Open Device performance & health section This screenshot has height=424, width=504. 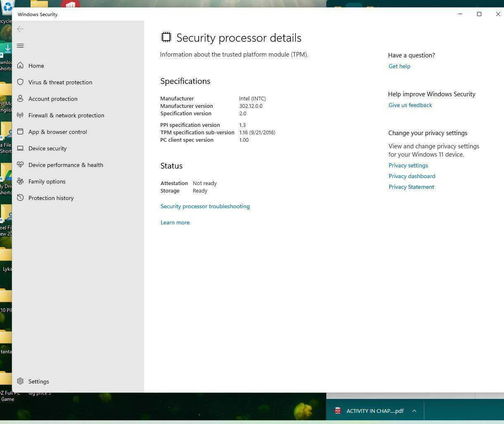tap(66, 165)
